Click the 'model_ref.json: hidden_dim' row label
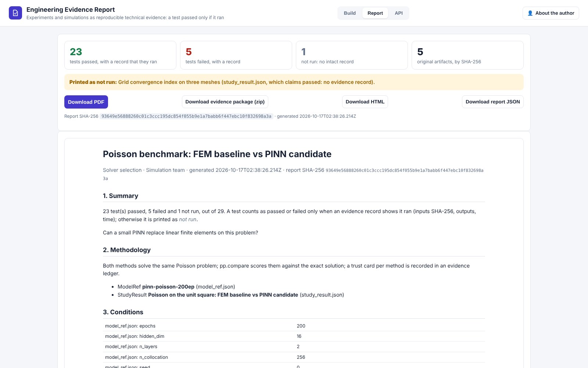Image resolution: width=588 pixels, height=368 pixels. coord(135,336)
